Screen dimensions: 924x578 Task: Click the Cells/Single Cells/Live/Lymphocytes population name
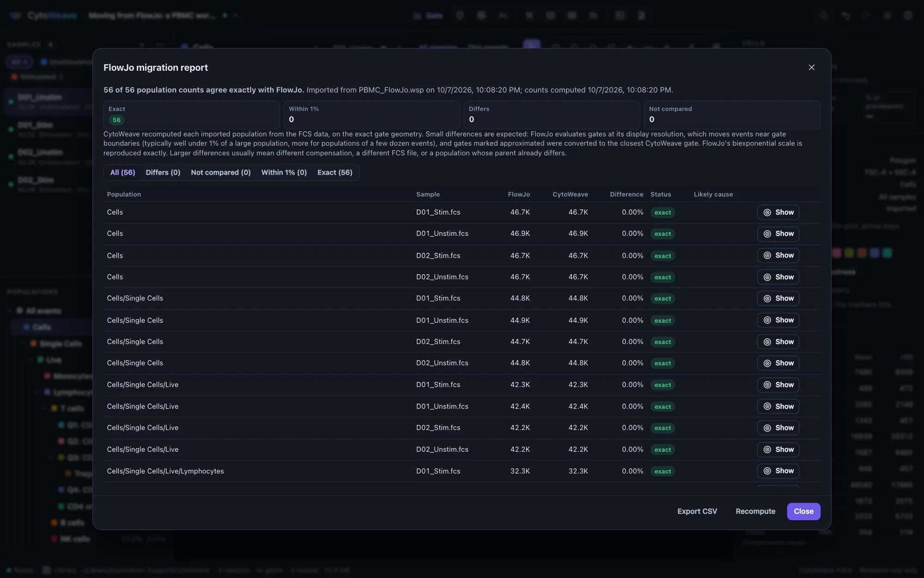165,471
